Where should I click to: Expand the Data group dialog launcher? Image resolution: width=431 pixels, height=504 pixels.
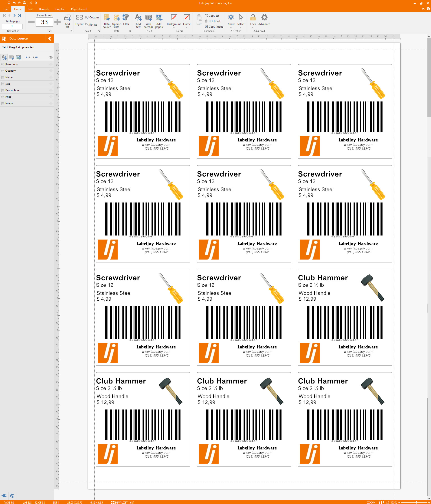pyautogui.click(x=130, y=31)
